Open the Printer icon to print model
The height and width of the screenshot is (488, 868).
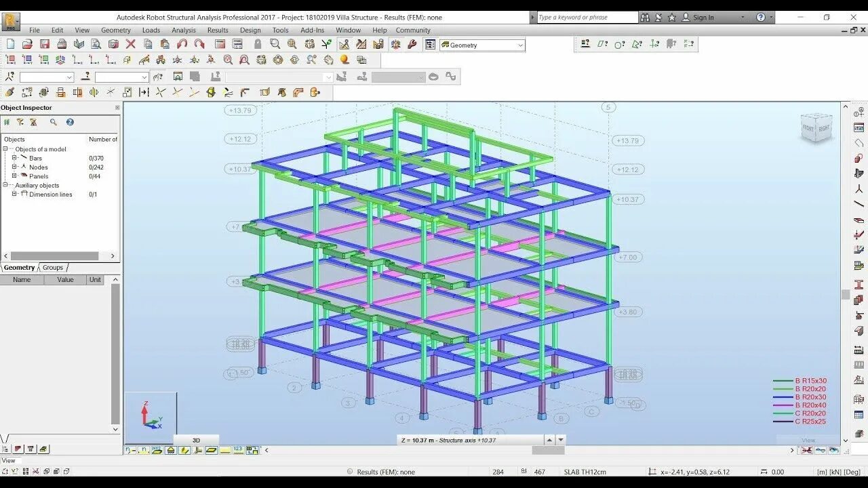pyautogui.click(x=62, y=43)
